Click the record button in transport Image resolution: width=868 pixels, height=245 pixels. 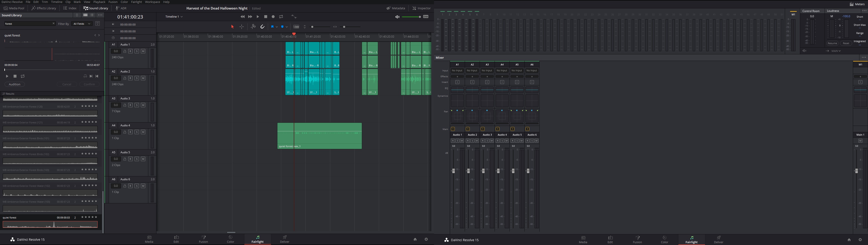pos(273,17)
